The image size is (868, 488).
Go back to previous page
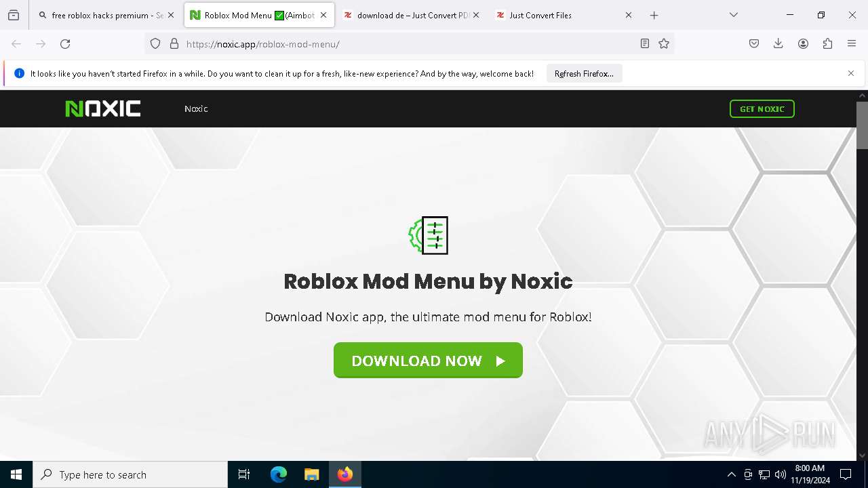point(16,44)
